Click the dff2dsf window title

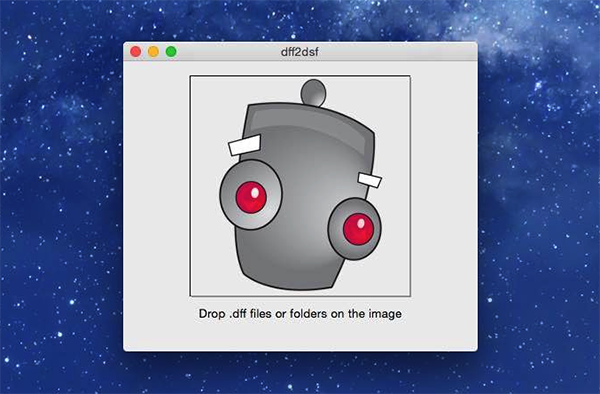pyautogui.click(x=300, y=52)
